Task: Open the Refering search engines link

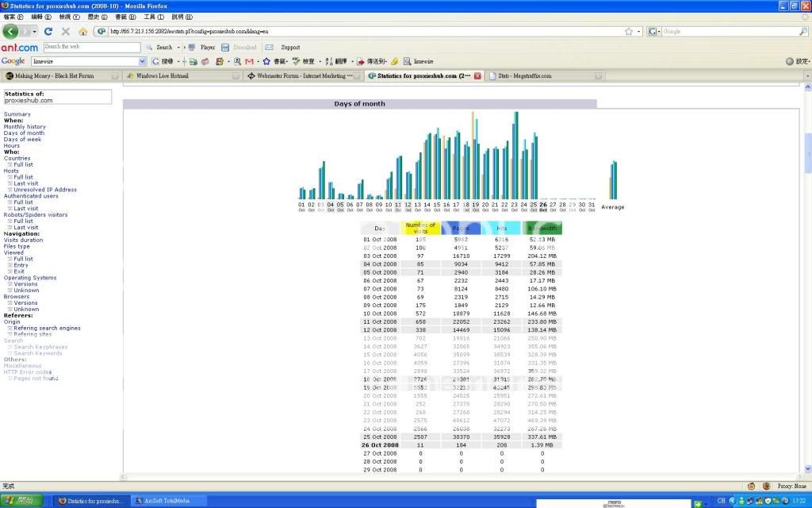Action: pyautogui.click(x=47, y=328)
